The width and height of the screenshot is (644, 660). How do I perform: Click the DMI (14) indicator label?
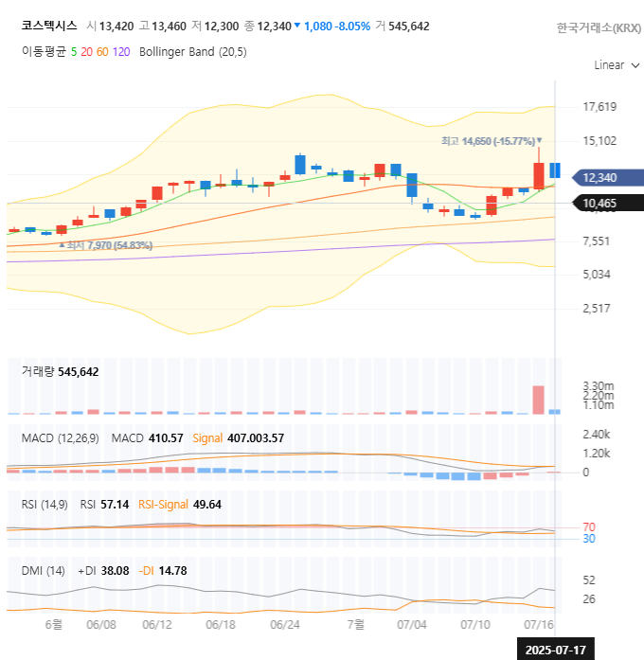(x=43, y=571)
